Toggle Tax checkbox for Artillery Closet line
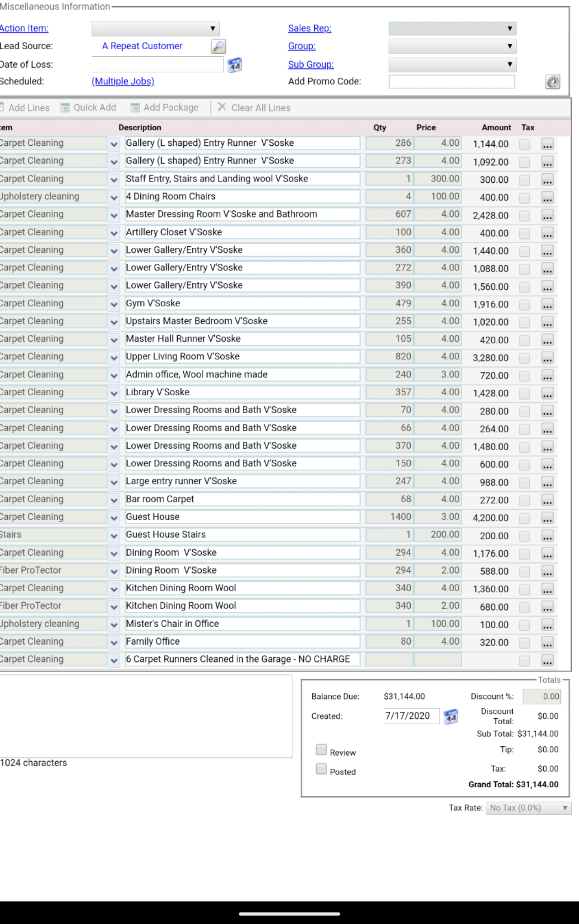579x924 pixels. pos(524,233)
